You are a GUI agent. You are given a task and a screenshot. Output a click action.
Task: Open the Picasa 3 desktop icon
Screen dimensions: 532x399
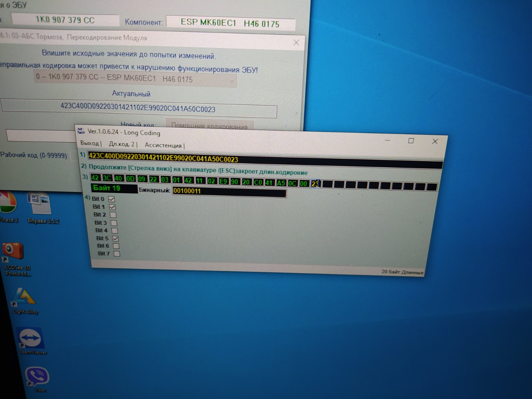pyautogui.click(x=8, y=204)
